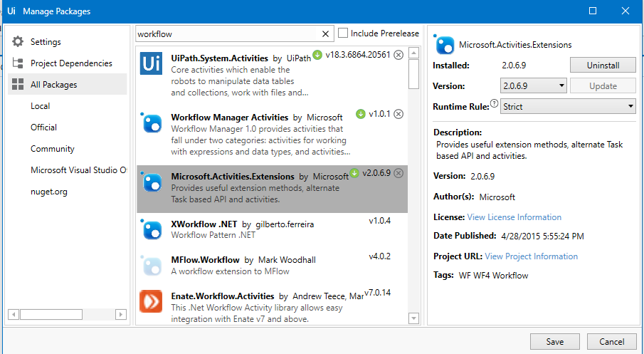Viewport: 644px width, 354px height.
Task: Click package list scrollbar down arrow
Action: pyautogui.click(x=413, y=318)
